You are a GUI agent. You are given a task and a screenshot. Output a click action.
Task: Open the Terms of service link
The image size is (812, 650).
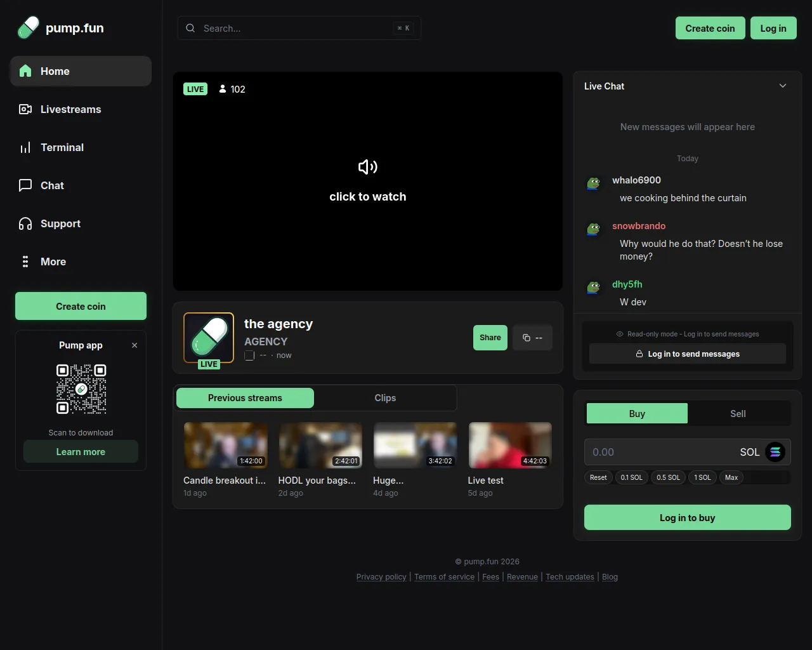[x=444, y=577]
